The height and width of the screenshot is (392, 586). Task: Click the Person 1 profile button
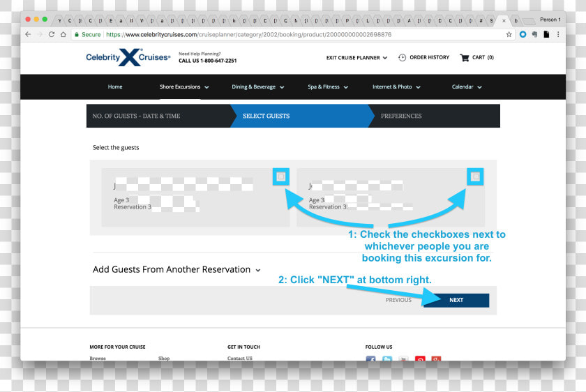(550, 20)
